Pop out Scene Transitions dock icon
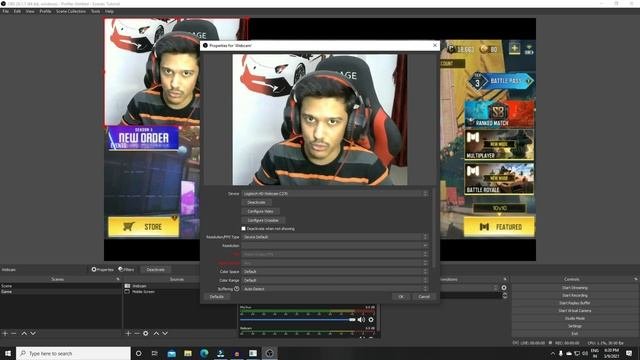This screenshot has height=360, width=640. (505, 279)
